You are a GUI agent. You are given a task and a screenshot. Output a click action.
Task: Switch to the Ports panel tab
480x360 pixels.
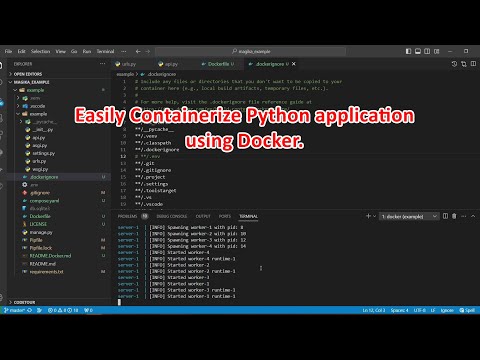(225, 216)
